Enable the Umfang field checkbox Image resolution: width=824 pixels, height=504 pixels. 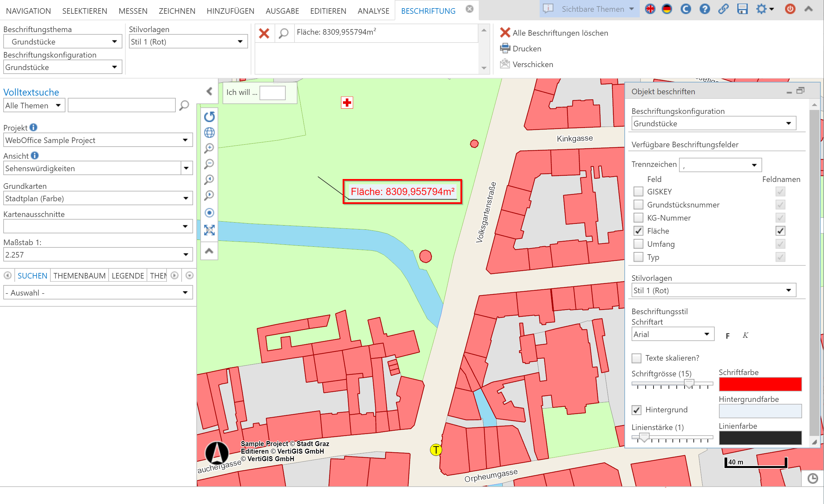(638, 244)
